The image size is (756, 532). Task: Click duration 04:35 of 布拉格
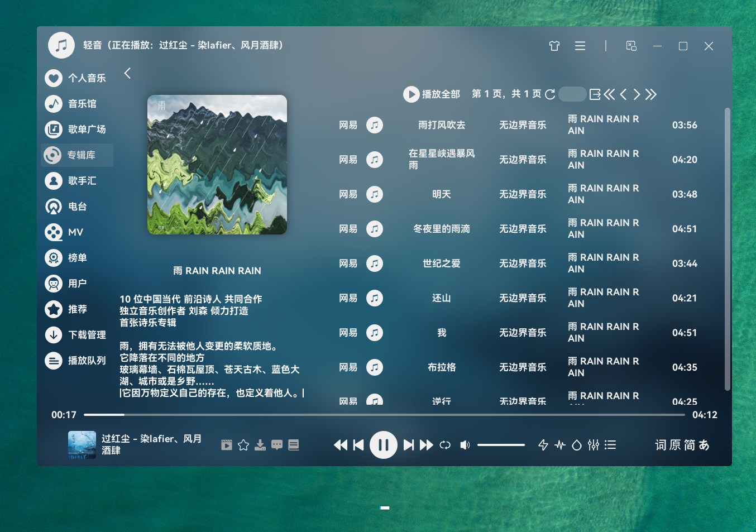[685, 367]
